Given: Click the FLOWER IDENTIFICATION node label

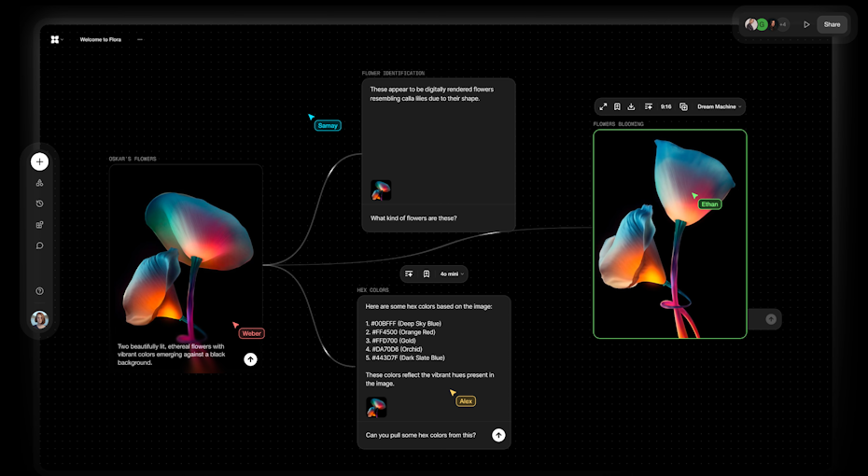Looking at the screenshot, I should (393, 73).
